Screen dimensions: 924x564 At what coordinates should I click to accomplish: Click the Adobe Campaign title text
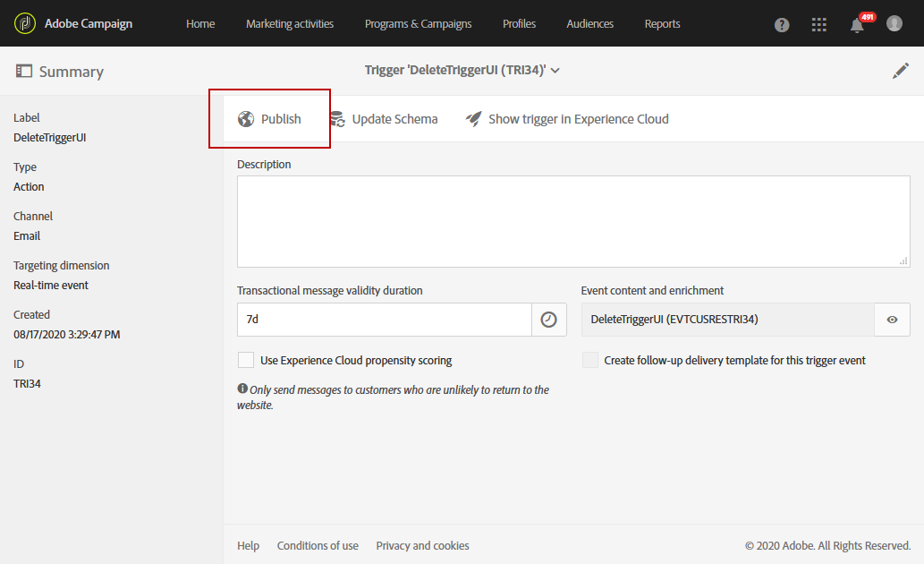pyautogui.click(x=89, y=23)
